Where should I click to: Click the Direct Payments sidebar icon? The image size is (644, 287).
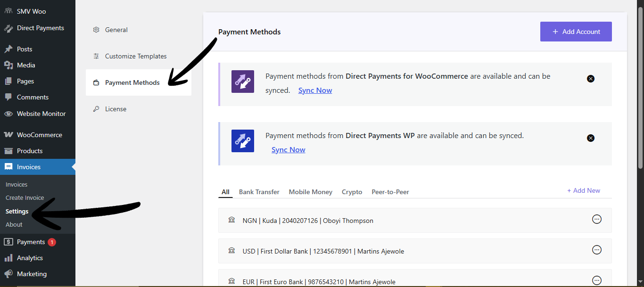8,28
